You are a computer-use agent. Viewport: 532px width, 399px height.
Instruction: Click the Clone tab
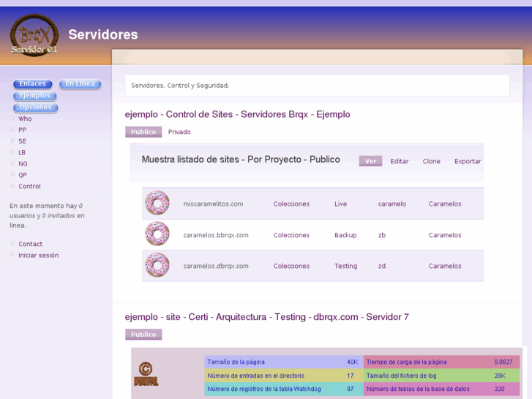point(431,161)
